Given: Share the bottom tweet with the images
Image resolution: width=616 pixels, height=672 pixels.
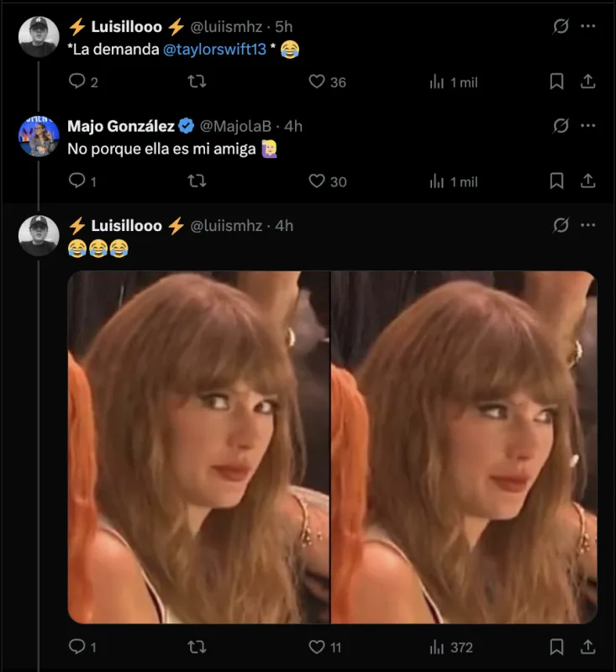Looking at the screenshot, I should (587, 648).
